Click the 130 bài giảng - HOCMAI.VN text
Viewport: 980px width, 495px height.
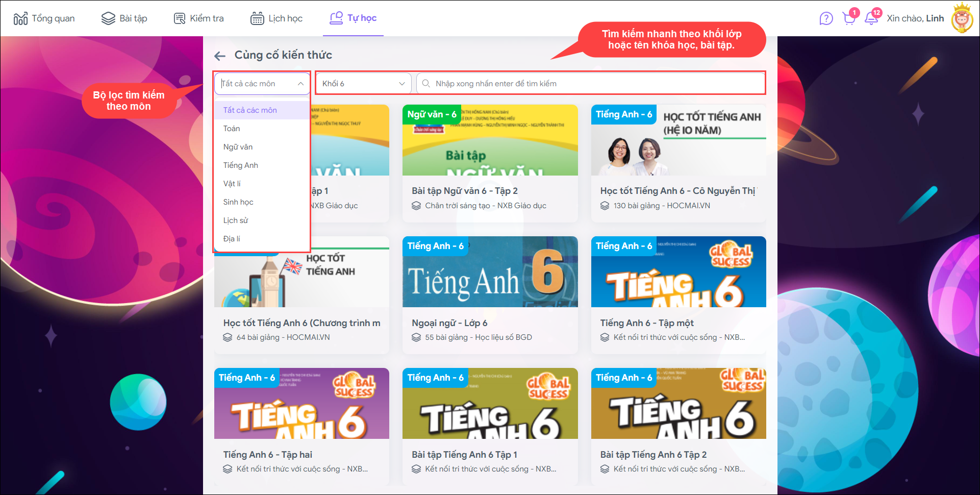662,206
